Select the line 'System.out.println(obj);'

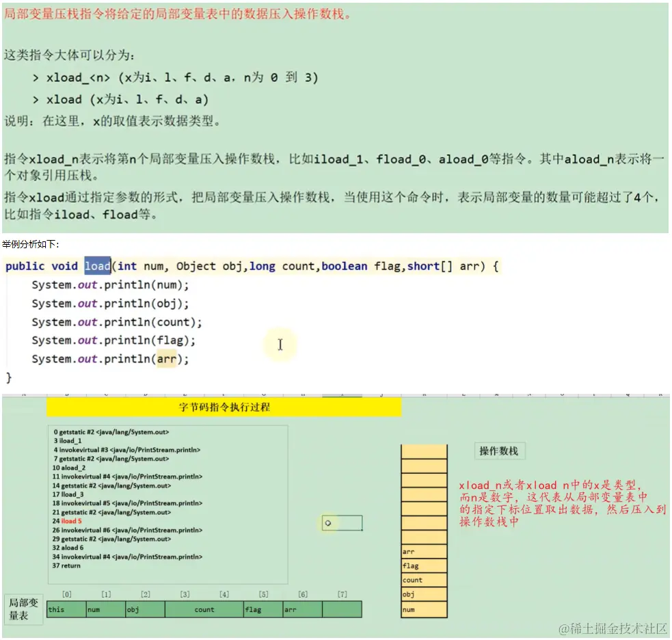(110, 304)
